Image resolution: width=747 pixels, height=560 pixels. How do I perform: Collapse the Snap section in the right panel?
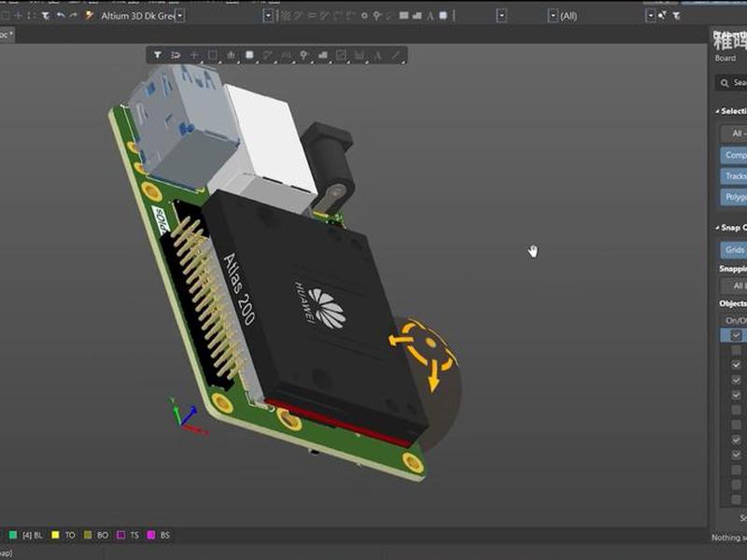717,228
